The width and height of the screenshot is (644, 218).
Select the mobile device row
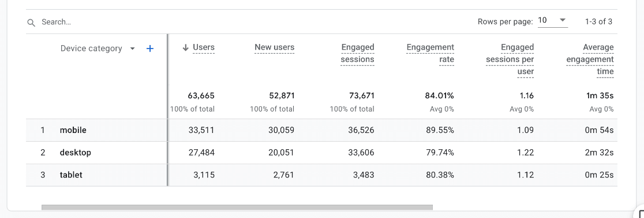[x=321, y=130]
